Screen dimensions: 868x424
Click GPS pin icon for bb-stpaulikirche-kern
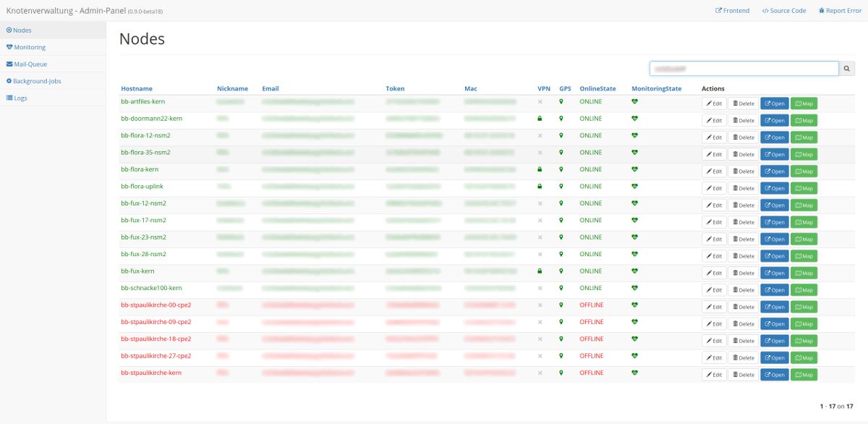click(561, 373)
